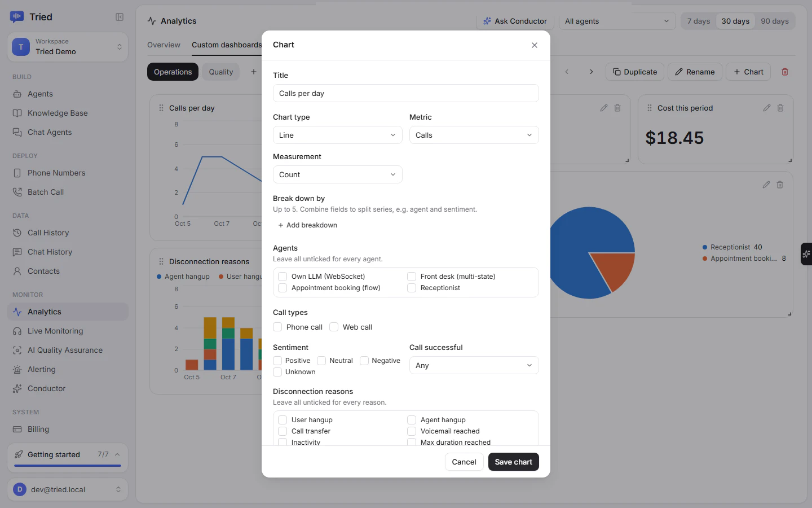Open Conductor in sidebar

point(68,388)
